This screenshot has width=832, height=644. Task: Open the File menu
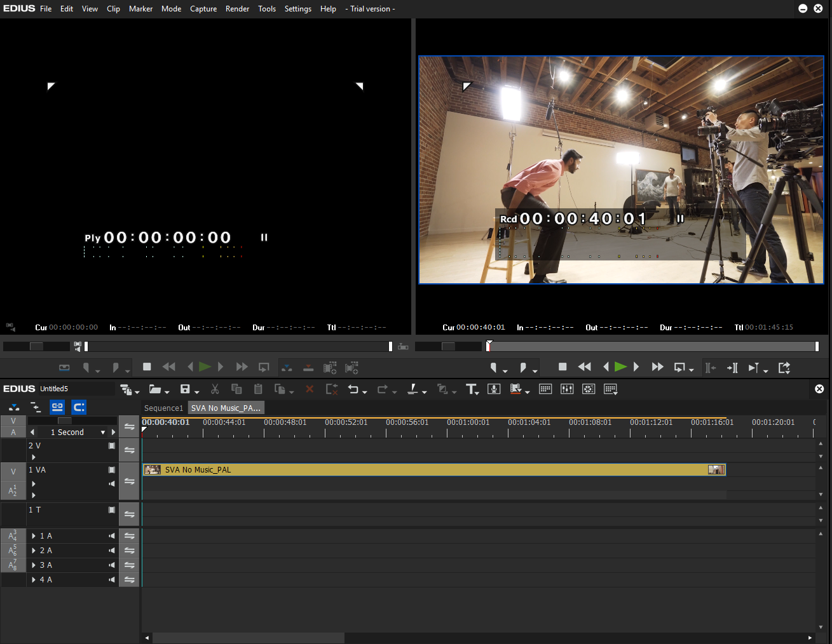46,9
